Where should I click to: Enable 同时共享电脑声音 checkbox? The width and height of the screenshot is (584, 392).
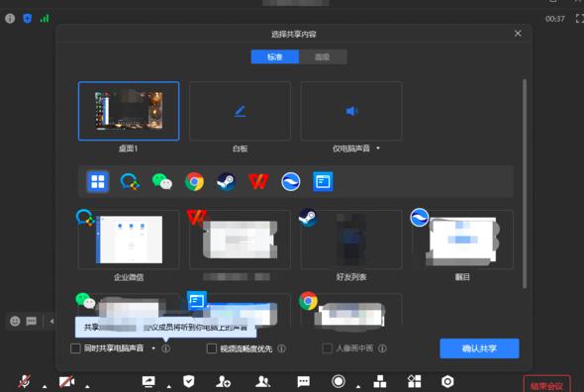click(x=75, y=348)
